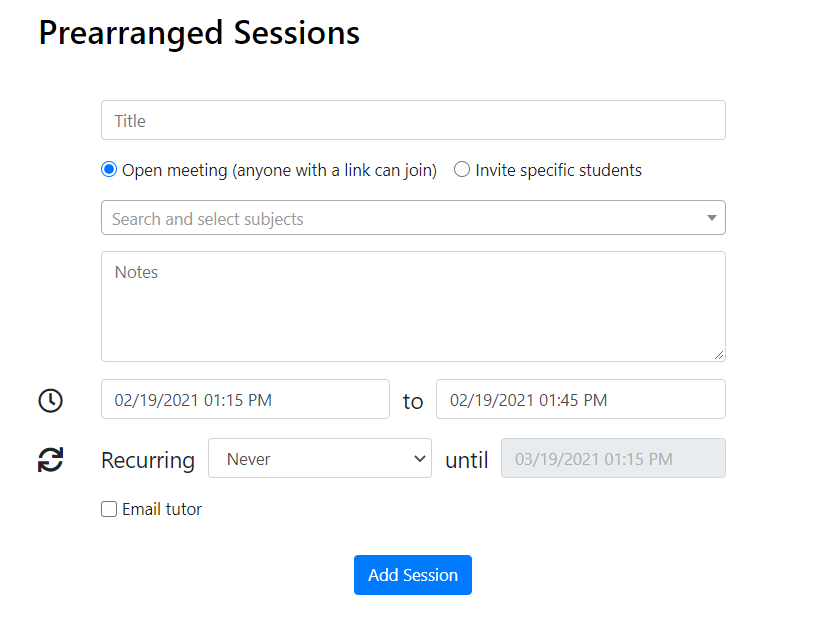Click inside the Notes text area
The width and height of the screenshot is (822, 621).
click(413, 306)
